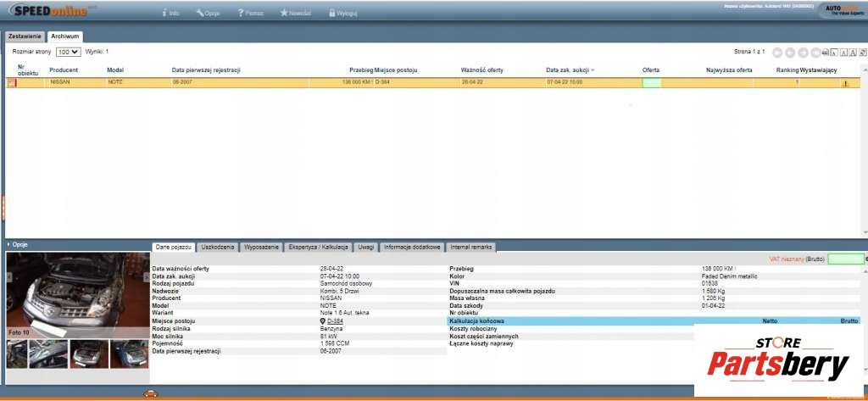Screen dimensions: 868x401
Task: Switch to Ekspertyza / Kalkulacja tab
Action: [319, 247]
